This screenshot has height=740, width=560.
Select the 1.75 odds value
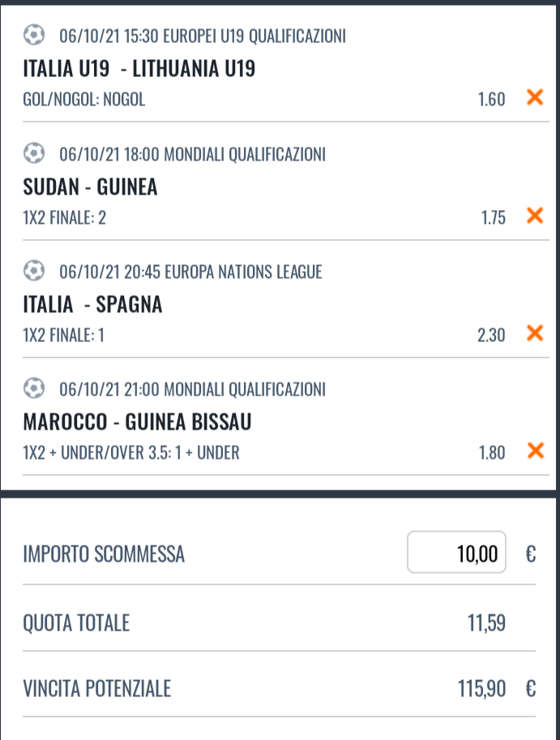coord(493,217)
